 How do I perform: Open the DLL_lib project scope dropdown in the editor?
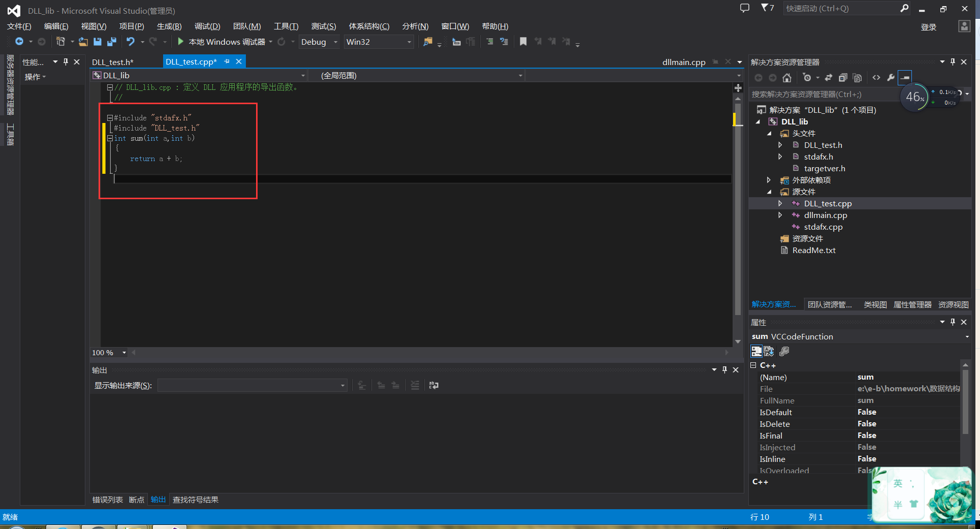[199, 75]
